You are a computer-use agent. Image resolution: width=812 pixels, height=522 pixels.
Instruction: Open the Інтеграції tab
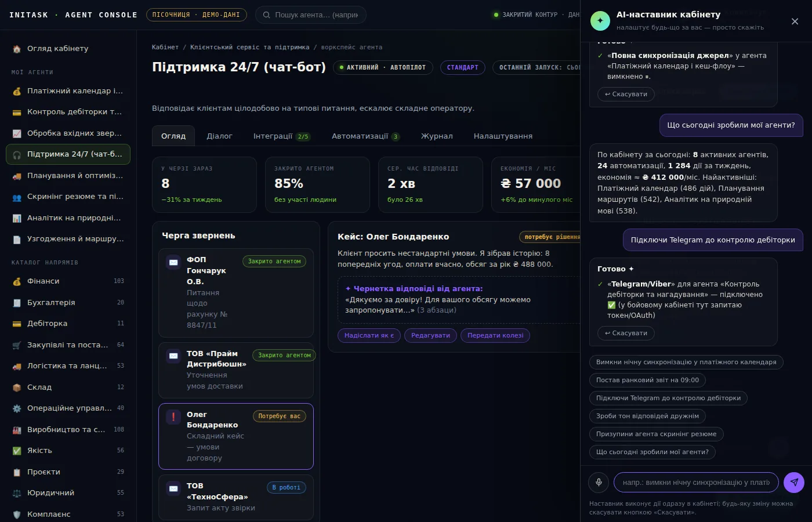click(x=282, y=136)
